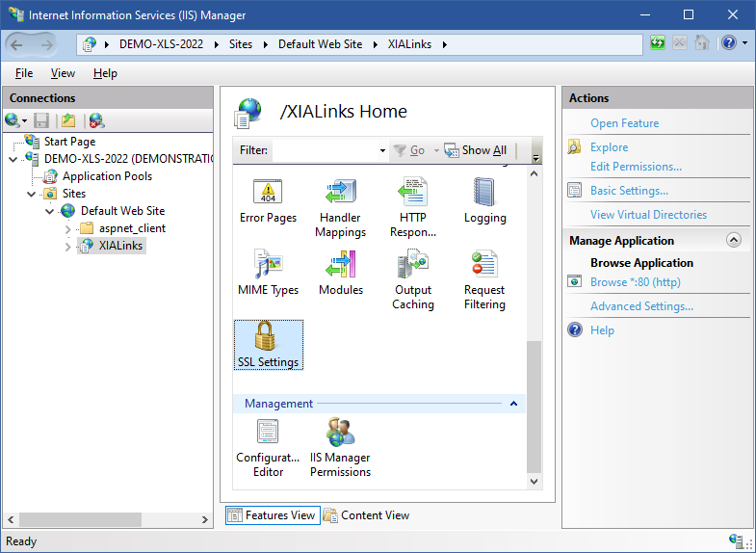
Task: Click Advanced Settings link
Action: point(641,306)
